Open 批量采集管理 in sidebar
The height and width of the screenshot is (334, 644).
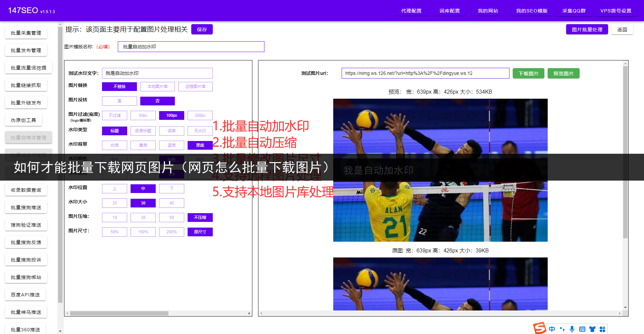[x=26, y=33]
